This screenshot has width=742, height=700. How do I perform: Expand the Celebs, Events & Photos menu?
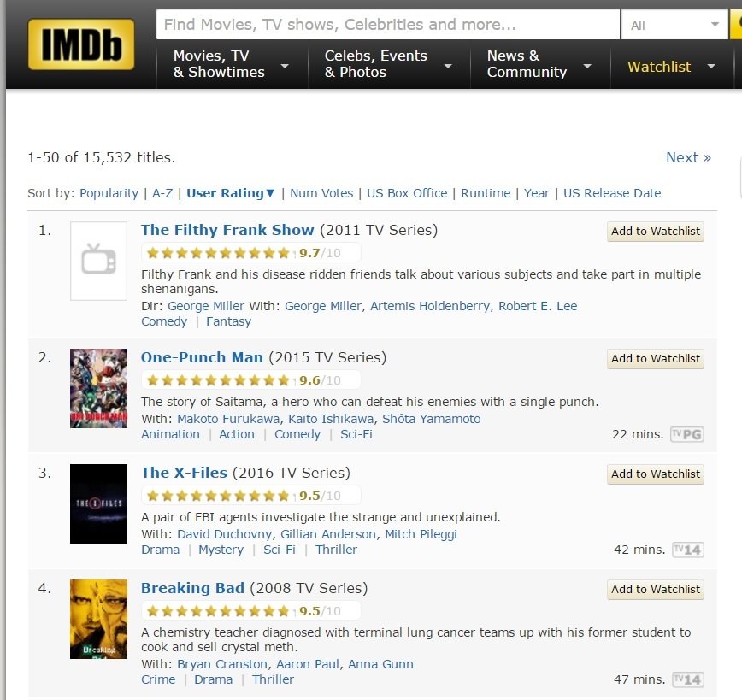coord(388,64)
